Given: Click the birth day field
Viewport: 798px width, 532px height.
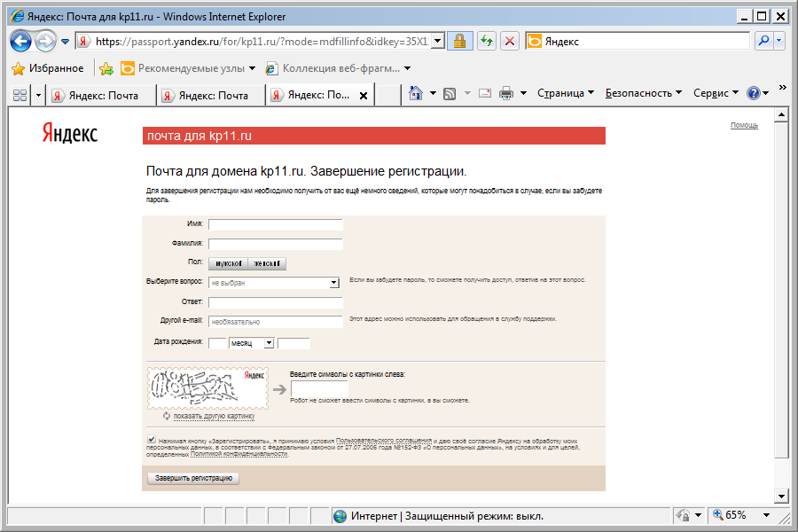Looking at the screenshot, I should click(x=217, y=343).
